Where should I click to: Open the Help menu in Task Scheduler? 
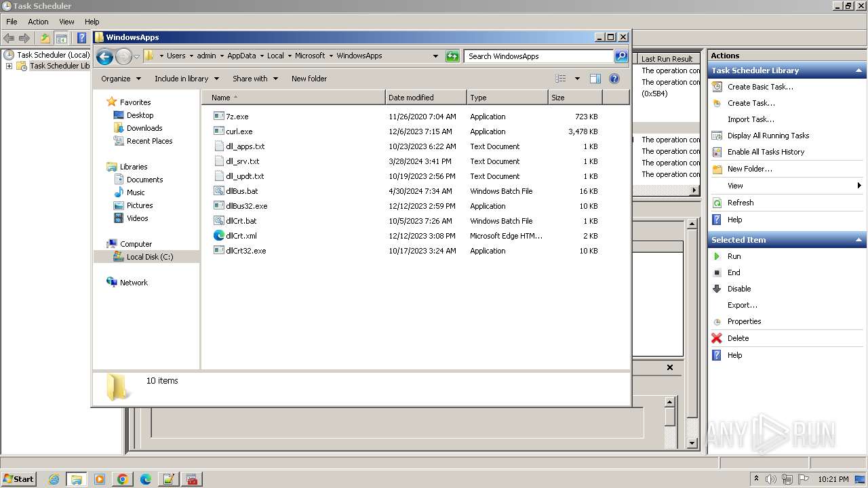(x=92, y=22)
